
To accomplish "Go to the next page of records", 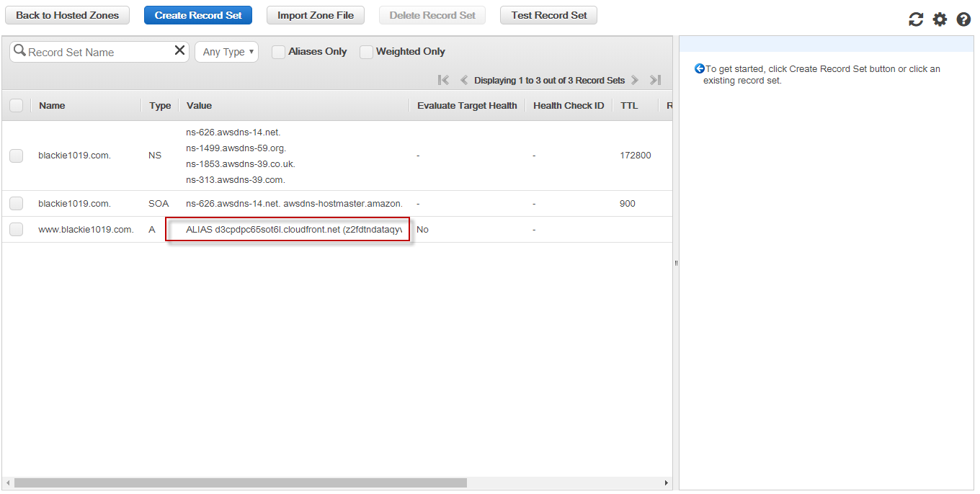I will click(635, 80).
